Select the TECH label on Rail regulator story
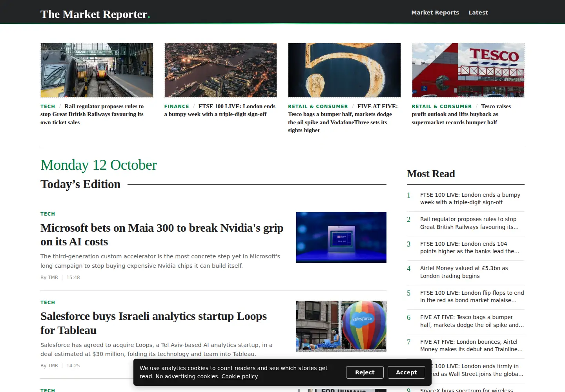Screen dimensions: 565x392 coord(48,107)
